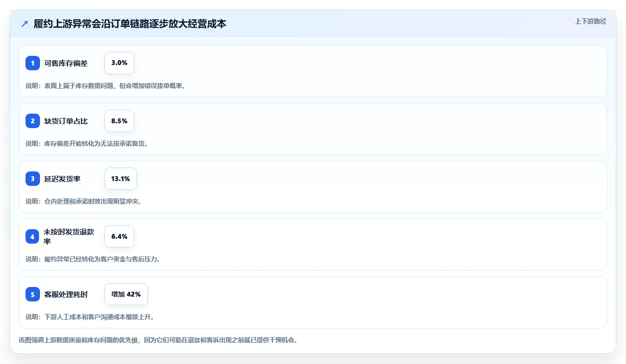This screenshot has height=364, width=626.
Task: Select the title 履约上游异常会沿订单链路逐步放大经营成本
Action: point(130,24)
